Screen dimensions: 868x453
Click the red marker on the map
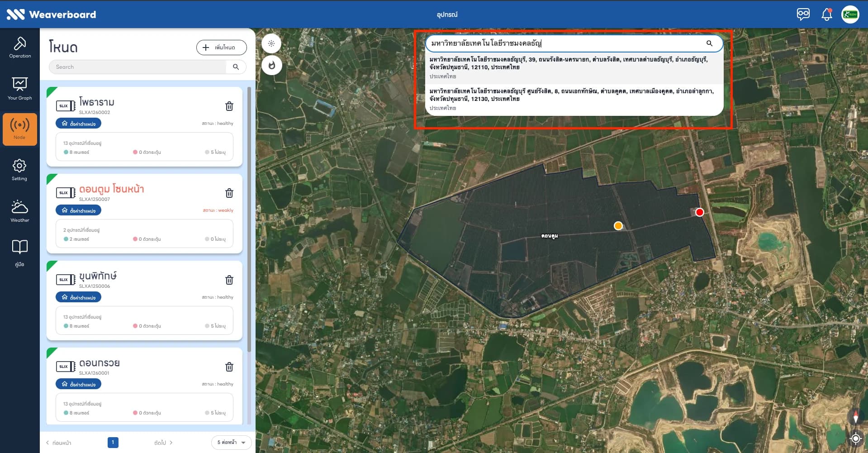coord(700,212)
